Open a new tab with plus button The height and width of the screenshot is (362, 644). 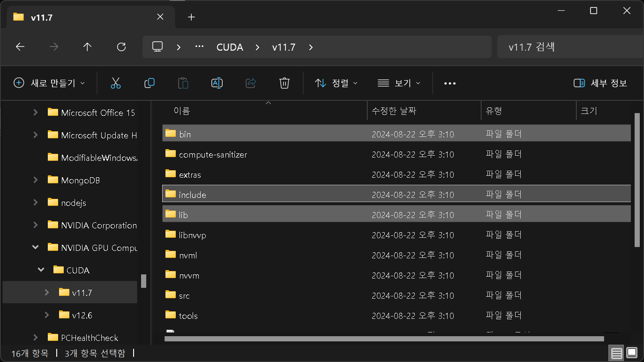pyautogui.click(x=191, y=17)
